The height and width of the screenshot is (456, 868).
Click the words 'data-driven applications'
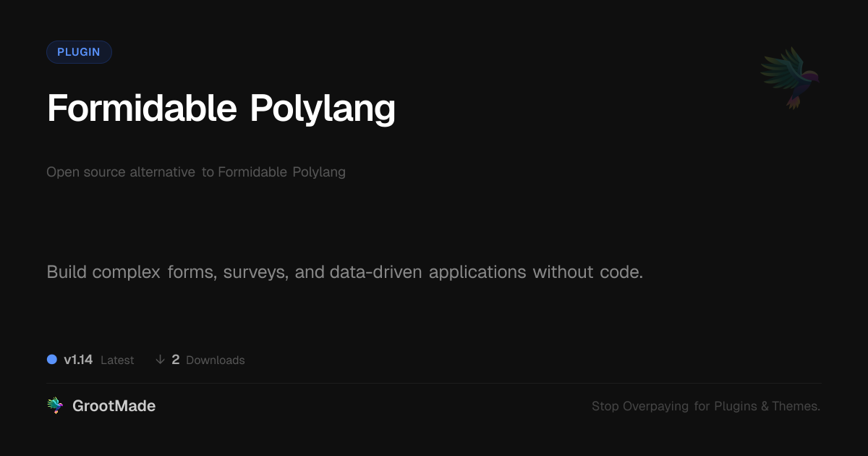pos(427,272)
